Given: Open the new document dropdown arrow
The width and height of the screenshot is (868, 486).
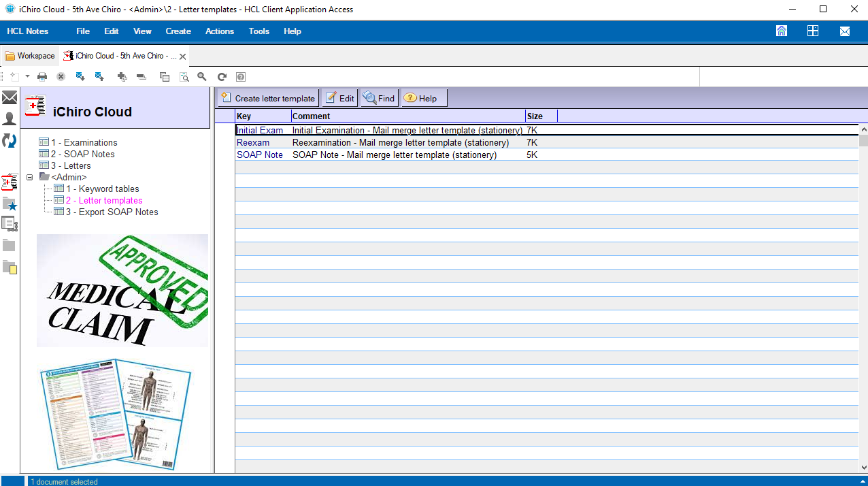Looking at the screenshot, I should [27, 76].
